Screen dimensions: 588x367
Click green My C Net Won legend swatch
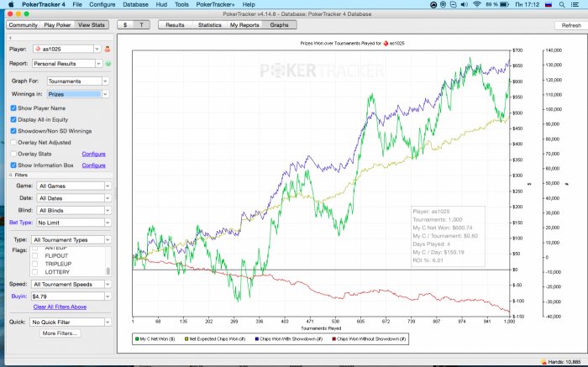137,339
